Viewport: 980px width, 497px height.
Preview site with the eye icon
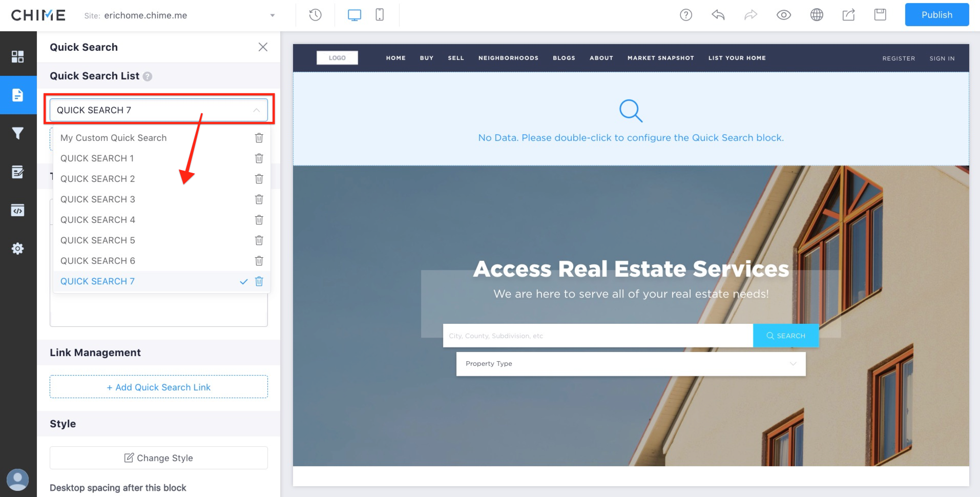784,15
